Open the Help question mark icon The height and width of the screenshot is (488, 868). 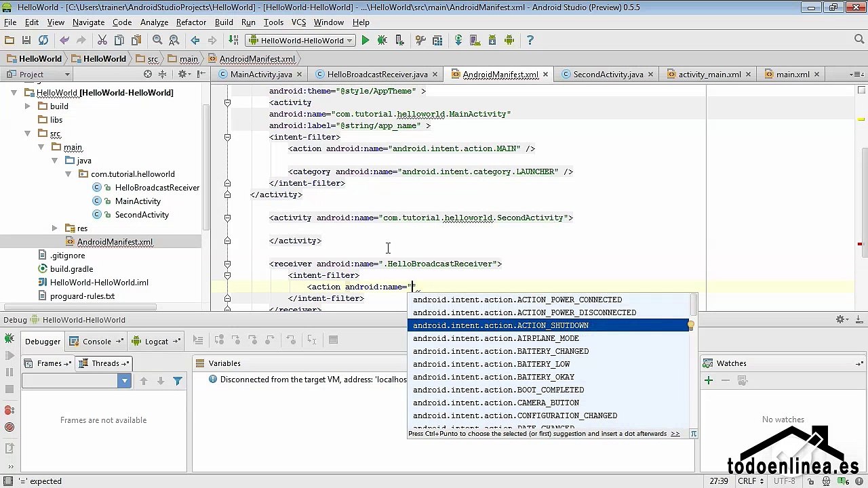530,41
